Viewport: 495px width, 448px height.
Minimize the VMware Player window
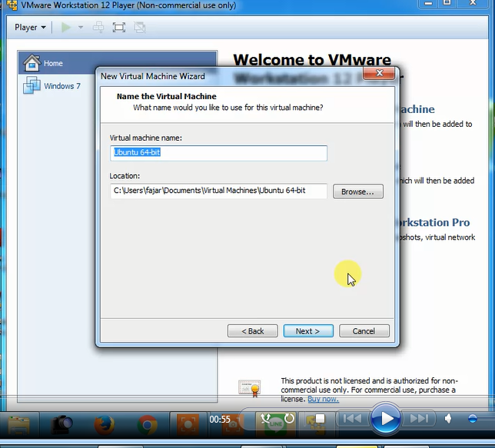tap(428, 3)
